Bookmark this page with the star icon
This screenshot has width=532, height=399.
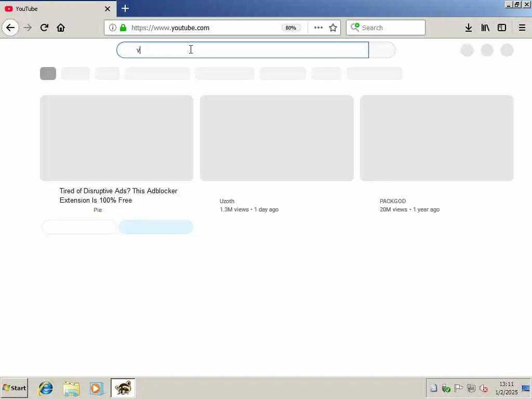tap(333, 28)
